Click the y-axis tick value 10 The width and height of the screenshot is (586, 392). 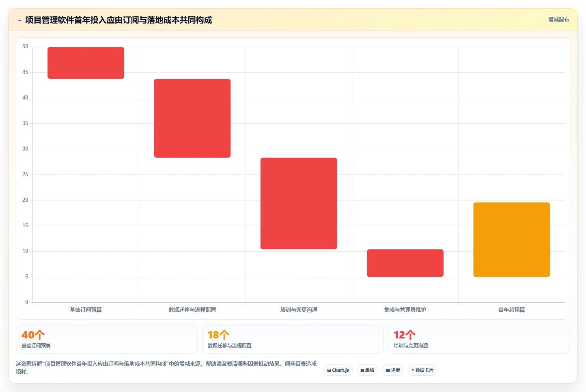tap(25, 251)
